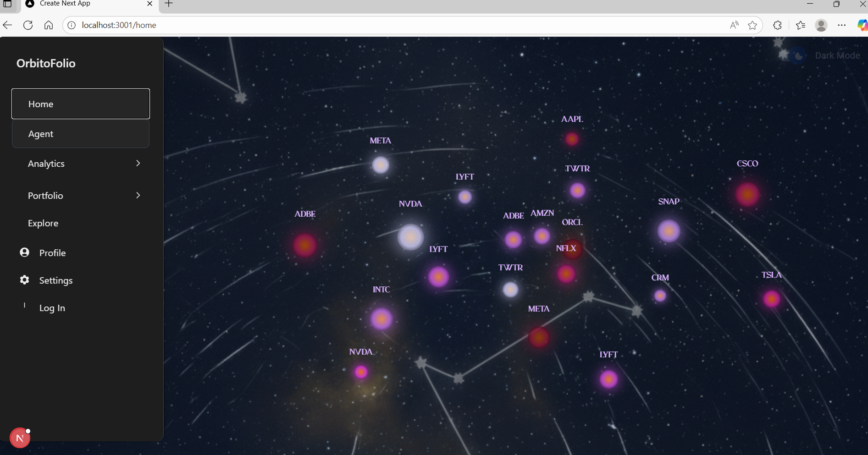Select the white META star at top
Viewport: 868px width, 455px height.
(380, 165)
